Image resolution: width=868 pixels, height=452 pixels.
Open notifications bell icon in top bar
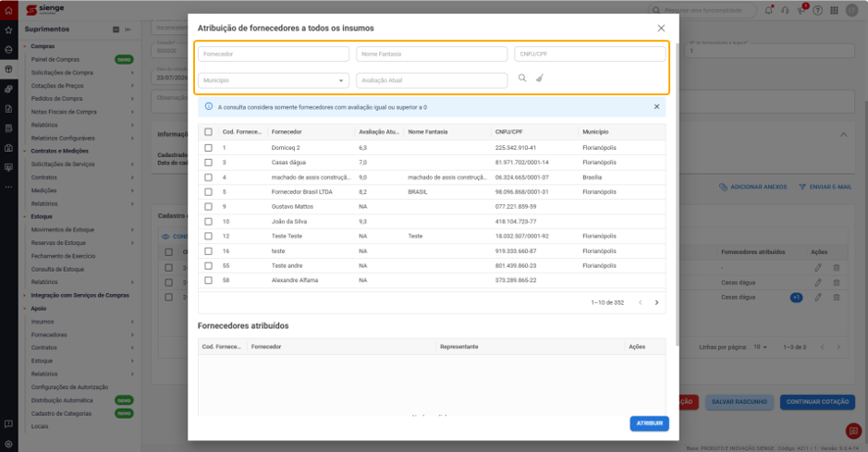click(x=768, y=10)
